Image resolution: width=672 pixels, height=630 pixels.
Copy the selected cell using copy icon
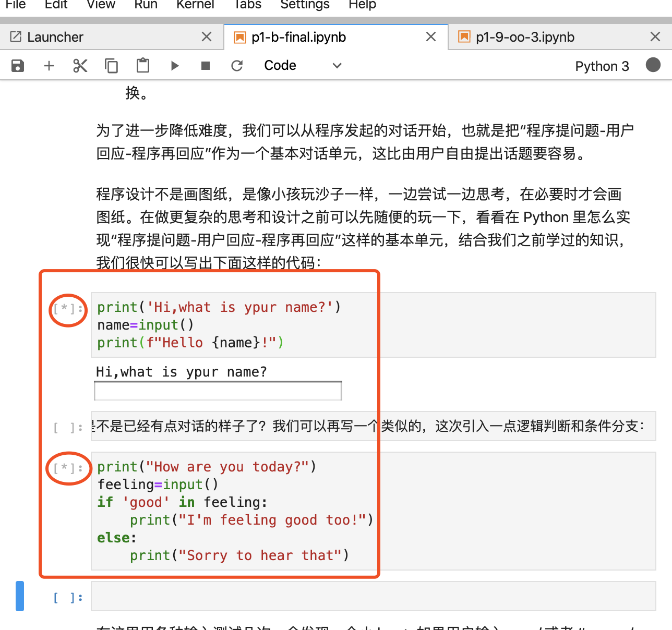111,65
